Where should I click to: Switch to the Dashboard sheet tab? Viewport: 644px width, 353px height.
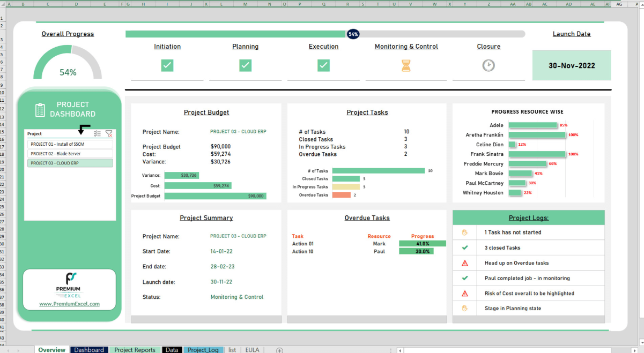pos(89,350)
